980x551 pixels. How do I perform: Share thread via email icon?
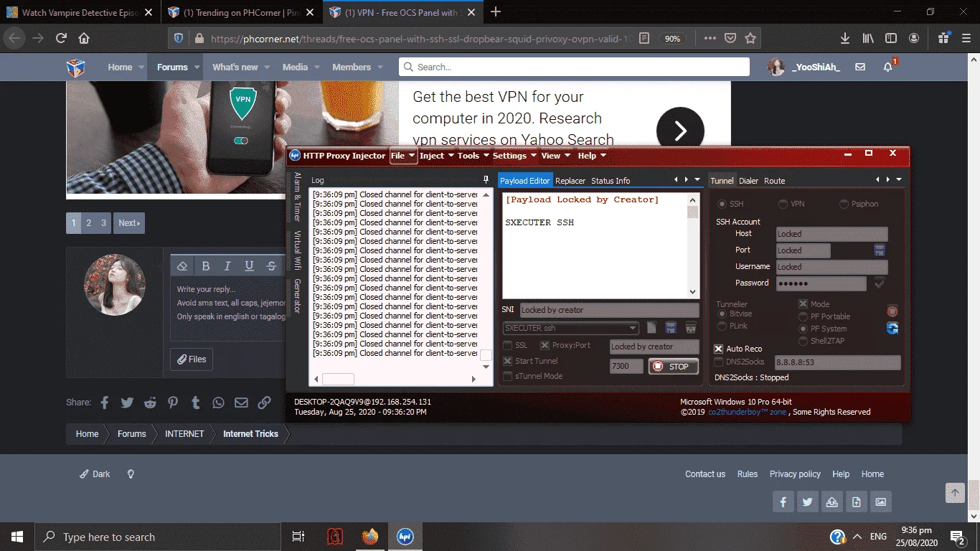click(x=241, y=402)
